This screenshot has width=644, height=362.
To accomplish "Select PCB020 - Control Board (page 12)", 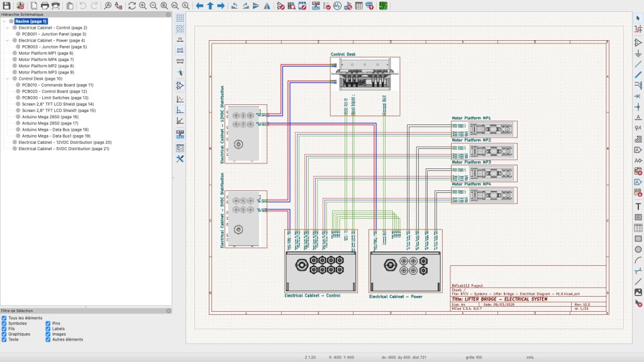I will [x=54, y=91].
